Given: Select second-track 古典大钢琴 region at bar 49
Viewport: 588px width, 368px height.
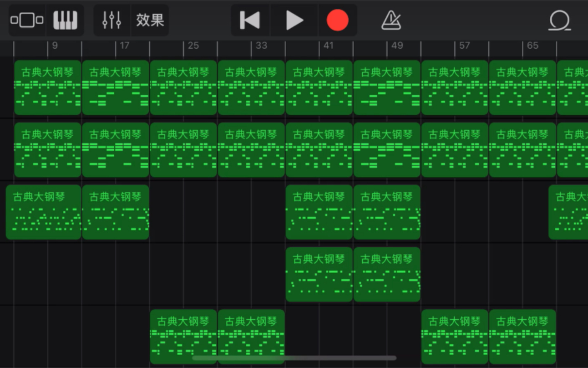Looking at the screenshot, I should (x=387, y=150).
